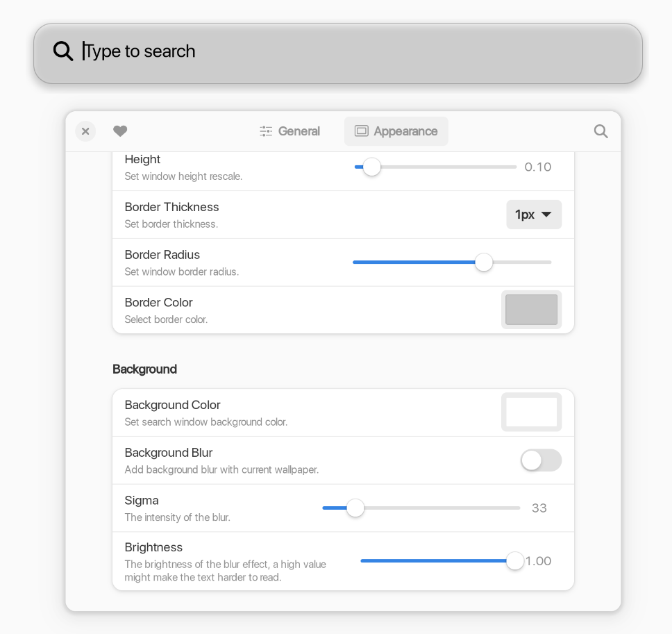The height and width of the screenshot is (634, 672).
Task: Click the Background section heading
Action: tap(145, 369)
